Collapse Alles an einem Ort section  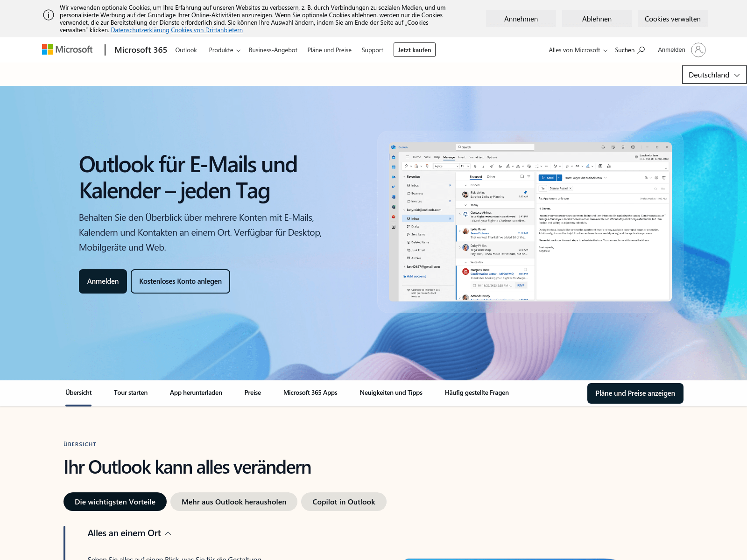(129, 533)
